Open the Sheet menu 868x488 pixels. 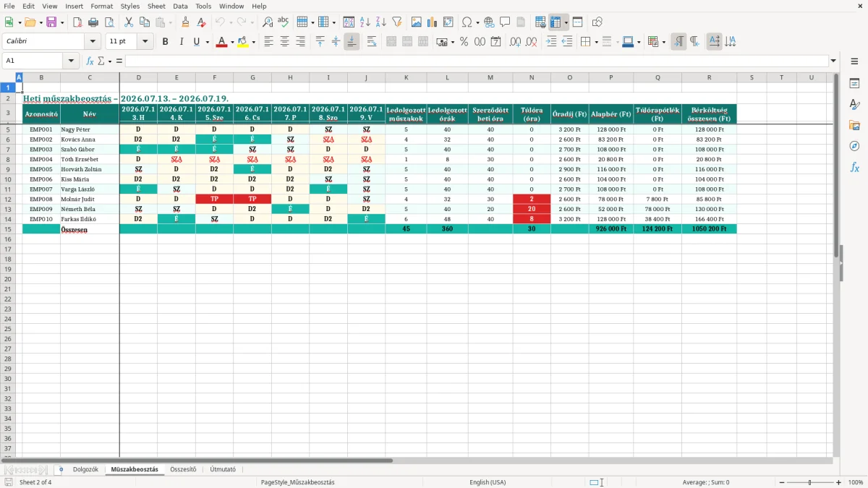[156, 6]
